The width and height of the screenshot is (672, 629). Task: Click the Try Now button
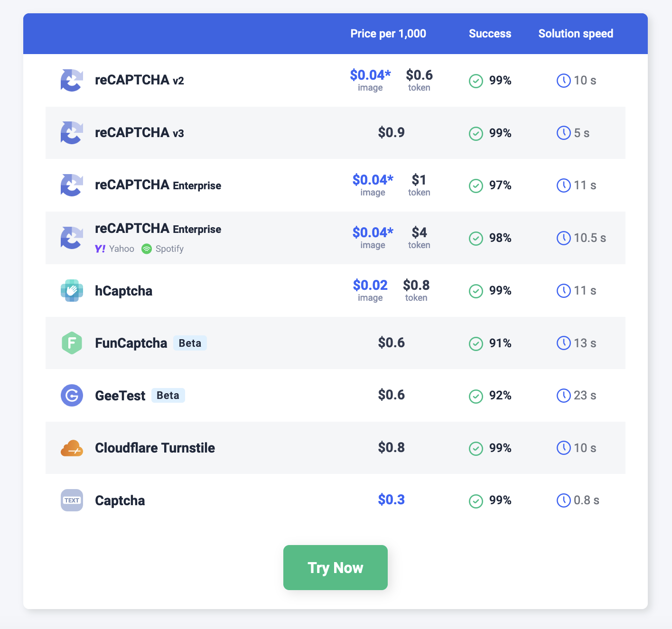point(336,567)
